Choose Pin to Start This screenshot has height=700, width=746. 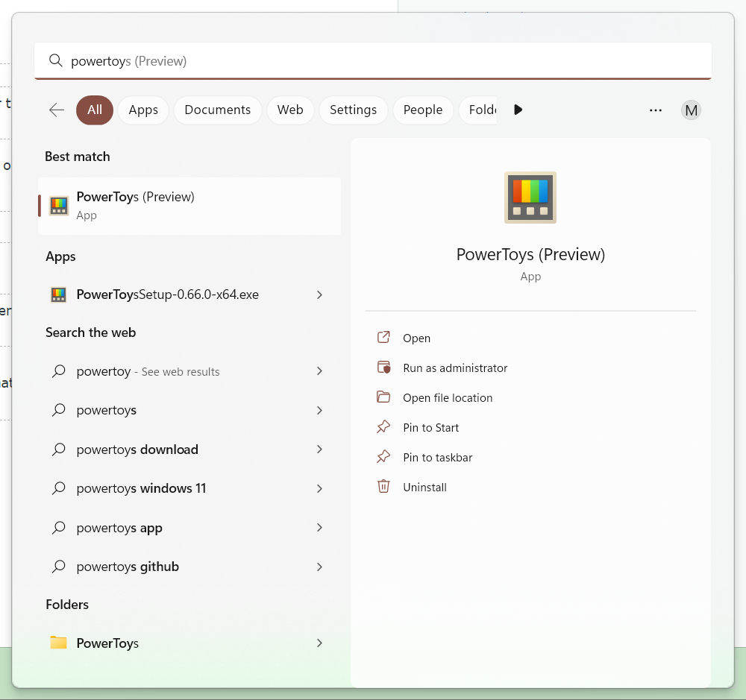[x=430, y=427]
